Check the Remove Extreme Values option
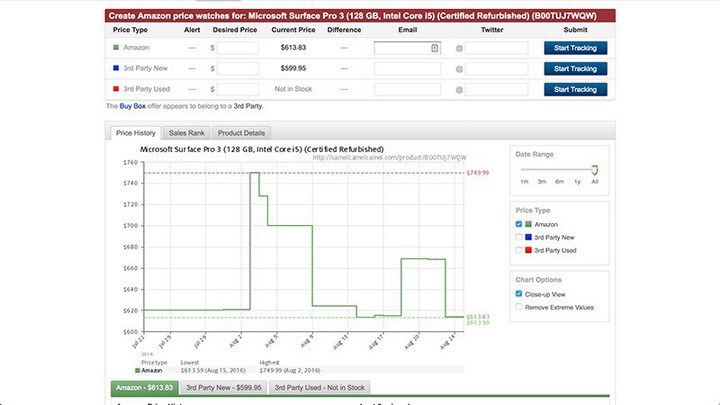The height and width of the screenshot is (405, 720). point(518,307)
